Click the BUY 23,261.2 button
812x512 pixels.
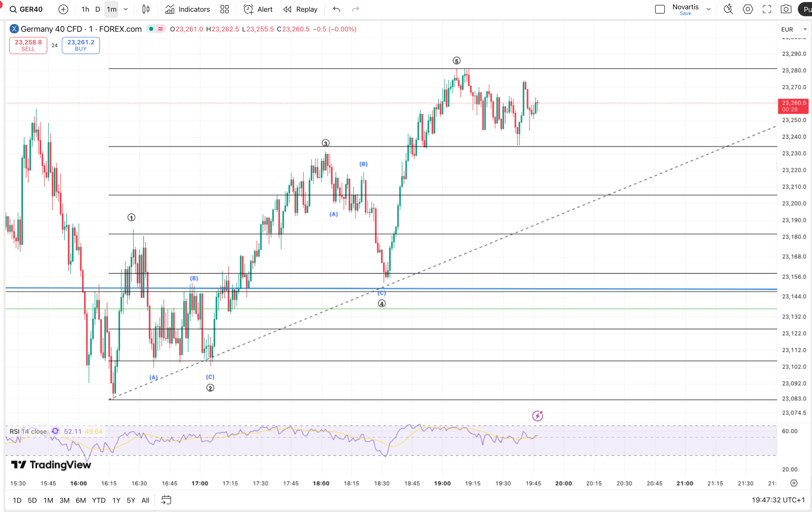[x=81, y=45]
